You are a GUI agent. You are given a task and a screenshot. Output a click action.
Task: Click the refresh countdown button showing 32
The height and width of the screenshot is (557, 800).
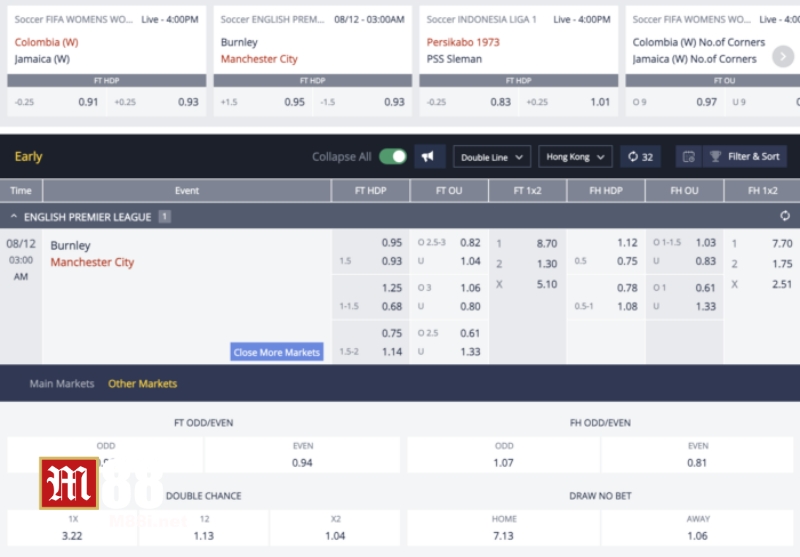[640, 157]
